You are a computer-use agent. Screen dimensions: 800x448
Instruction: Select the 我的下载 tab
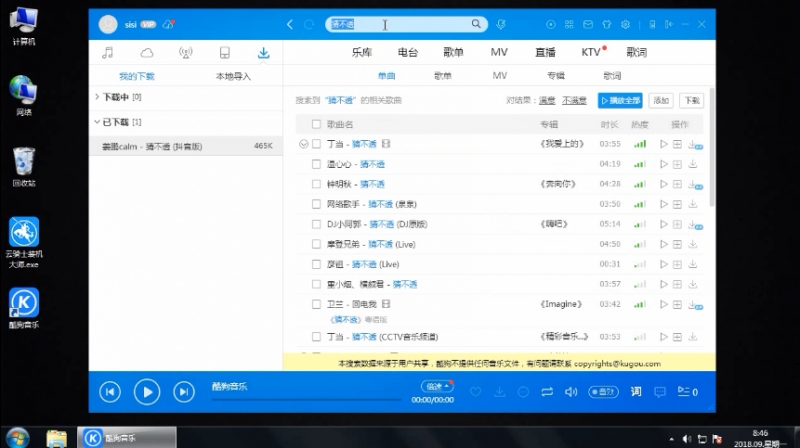coord(137,76)
